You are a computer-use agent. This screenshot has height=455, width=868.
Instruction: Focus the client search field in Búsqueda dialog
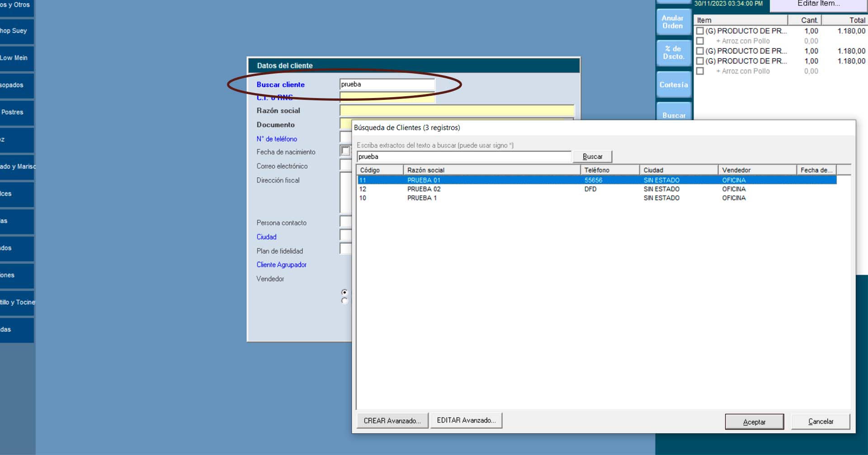pyautogui.click(x=463, y=157)
